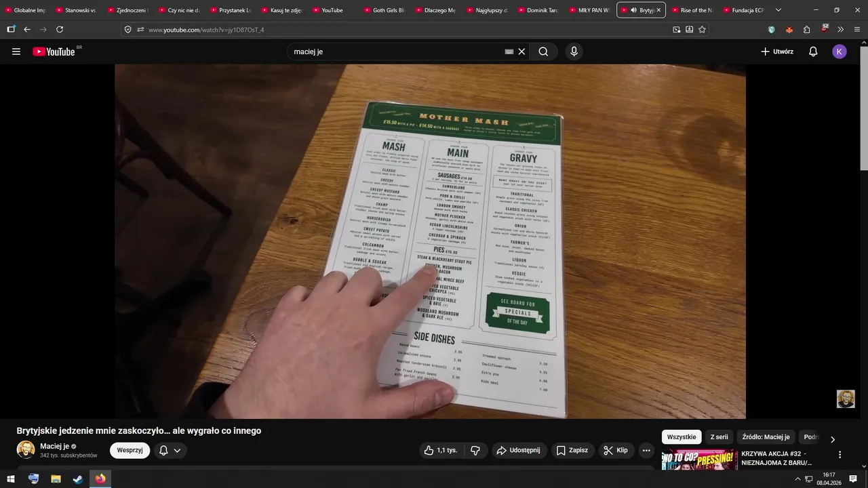Switch to the Goth Girls tab
The image size is (868, 488).
click(384, 10)
